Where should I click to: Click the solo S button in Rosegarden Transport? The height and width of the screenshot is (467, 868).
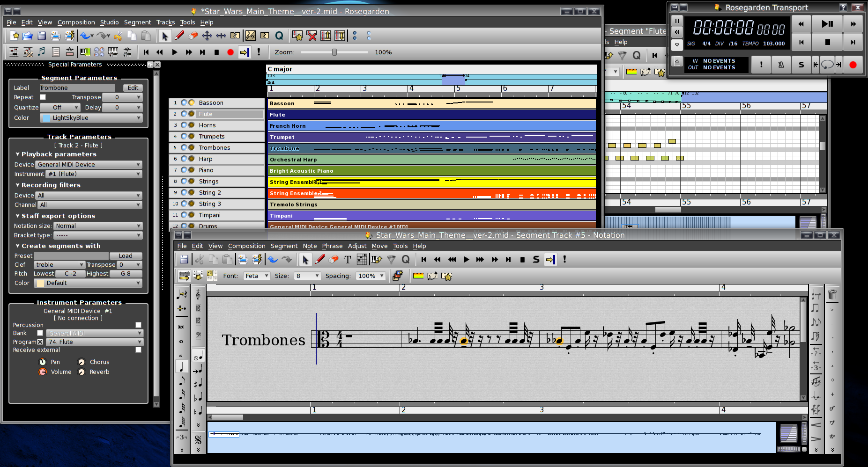[801, 65]
